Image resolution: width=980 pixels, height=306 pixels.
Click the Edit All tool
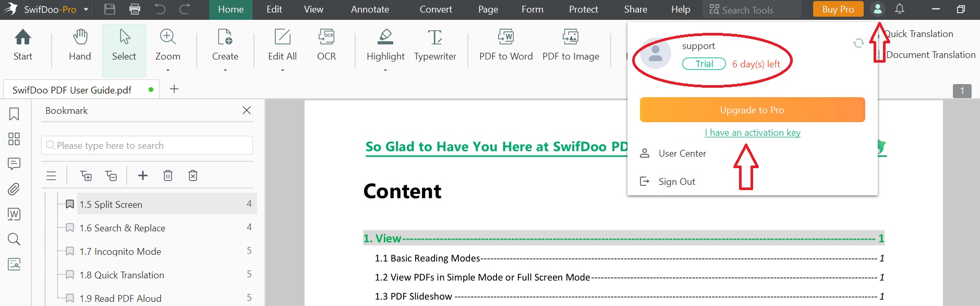pos(282,45)
